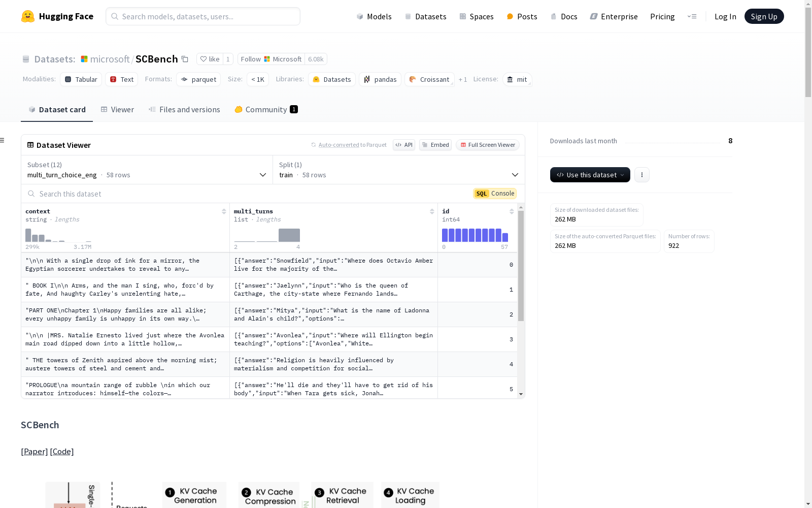
Task: Open the [Code] link
Action: pyautogui.click(x=62, y=451)
